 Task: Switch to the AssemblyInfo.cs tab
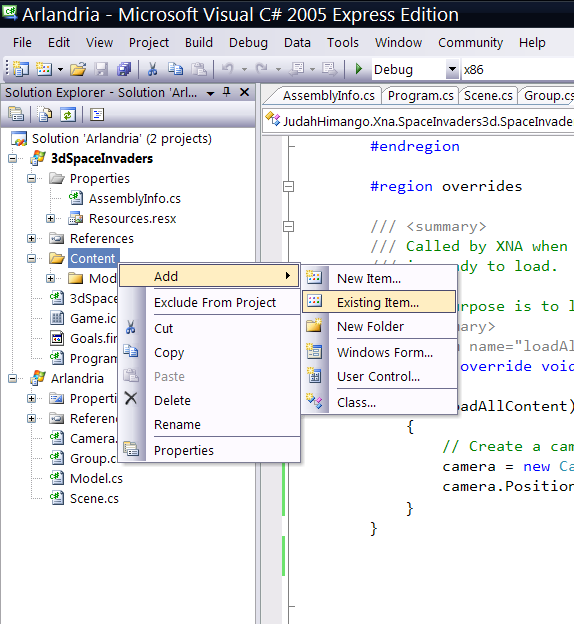click(x=327, y=96)
